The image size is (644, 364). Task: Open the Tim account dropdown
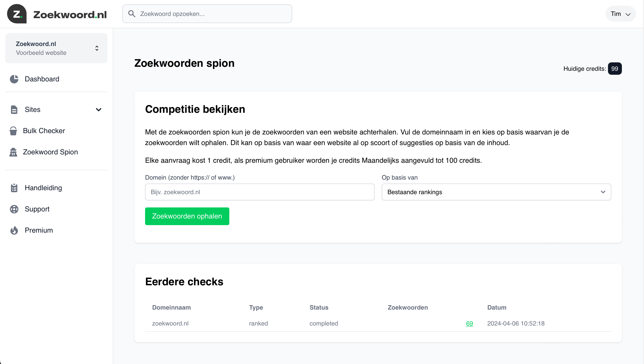pos(621,14)
